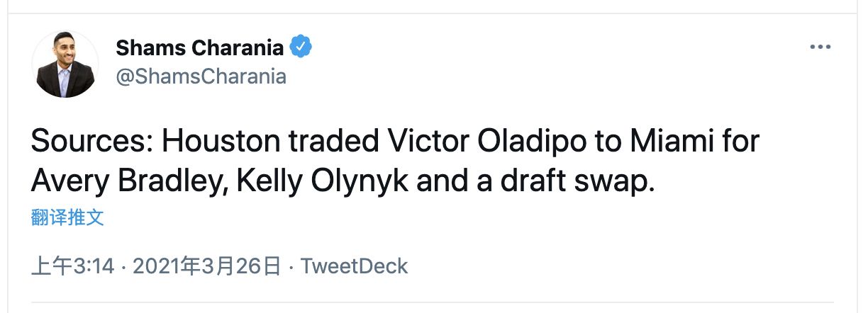Open the TweetDeck source link
This screenshot has width=868, height=313.
click(354, 266)
